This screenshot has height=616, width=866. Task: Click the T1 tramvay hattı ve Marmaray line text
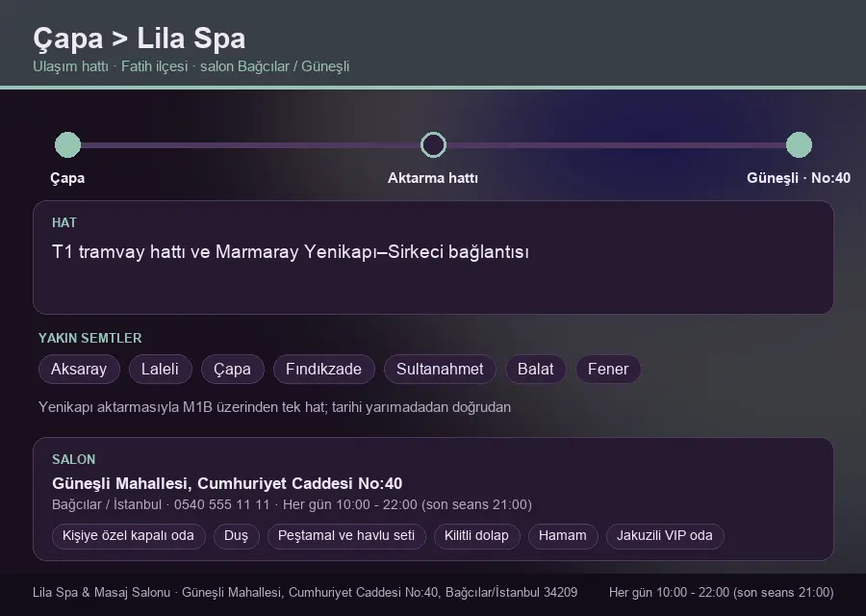coord(291,252)
